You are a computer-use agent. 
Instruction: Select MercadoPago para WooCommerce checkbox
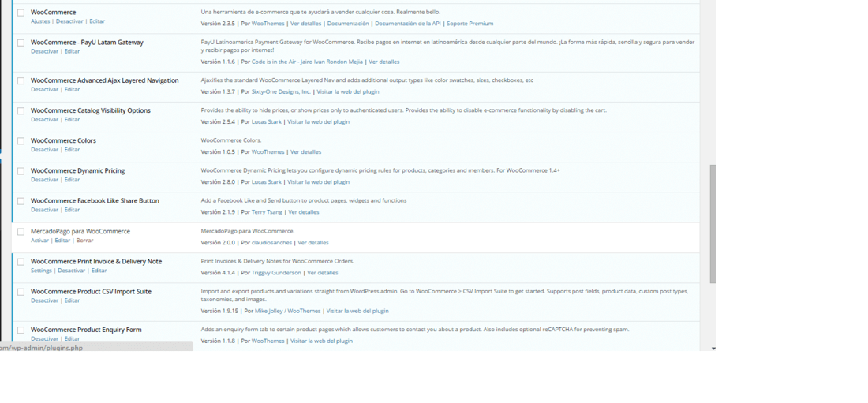point(21,231)
